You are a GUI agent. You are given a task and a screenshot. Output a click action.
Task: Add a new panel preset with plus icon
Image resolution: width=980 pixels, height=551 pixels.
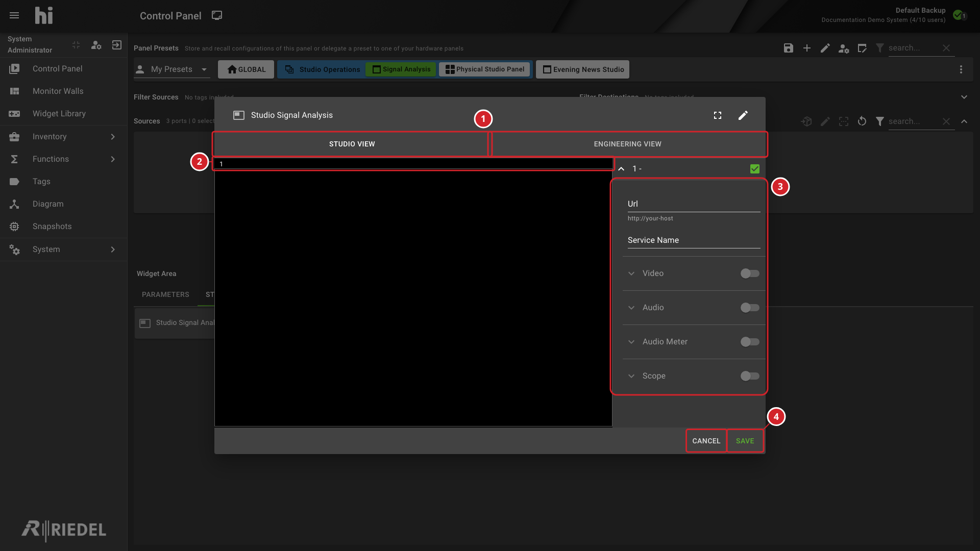pos(807,48)
